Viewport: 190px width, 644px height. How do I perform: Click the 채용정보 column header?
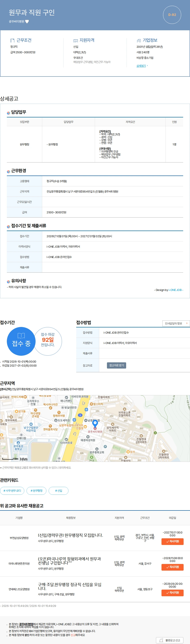click(x=71, y=518)
